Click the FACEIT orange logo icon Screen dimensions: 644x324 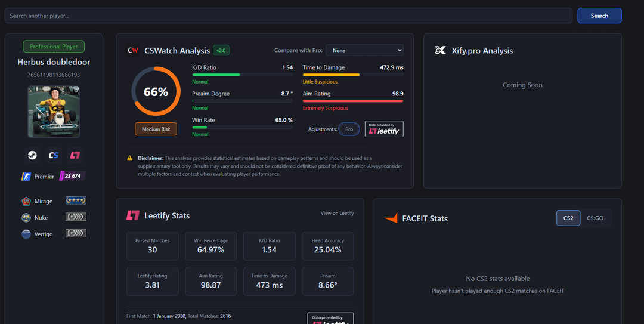point(391,218)
